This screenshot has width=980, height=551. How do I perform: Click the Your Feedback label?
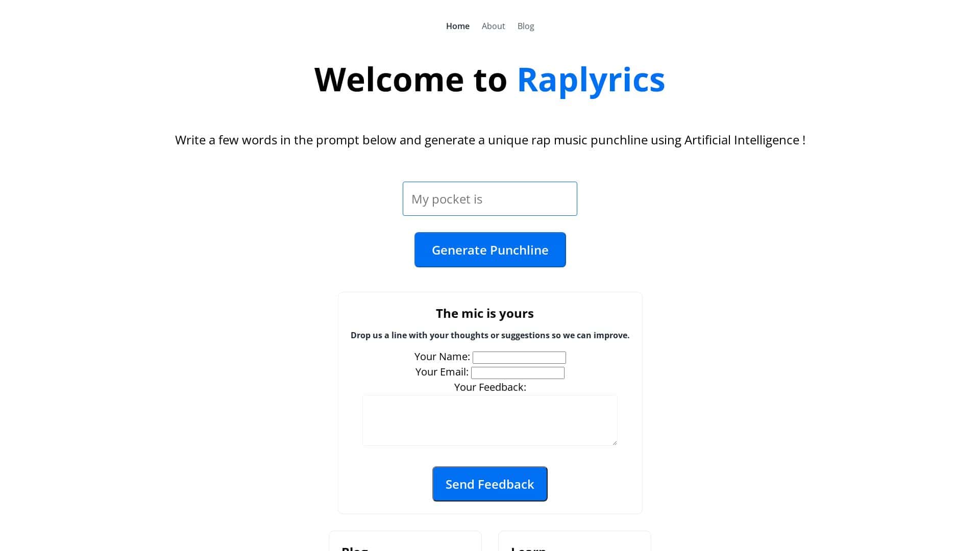489,387
